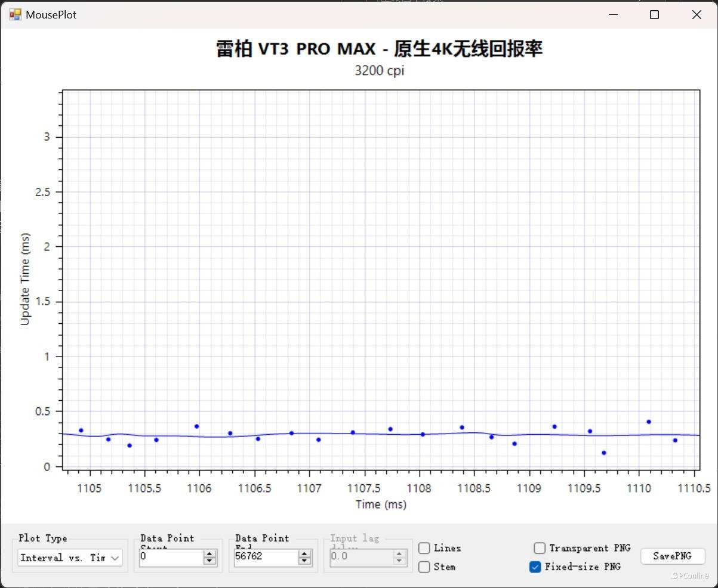The width and height of the screenshot is (718, 588).
Task: Click the 'Time (ms)' x-axis label
Action: tap(381, 505)
